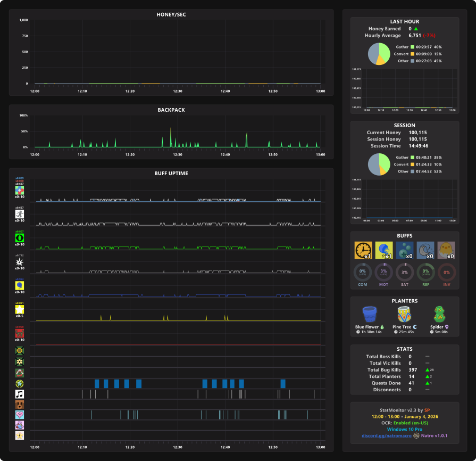Click the green eye Focus buff icon
This screenshot has height=461, width=476.
click(20, 238)
